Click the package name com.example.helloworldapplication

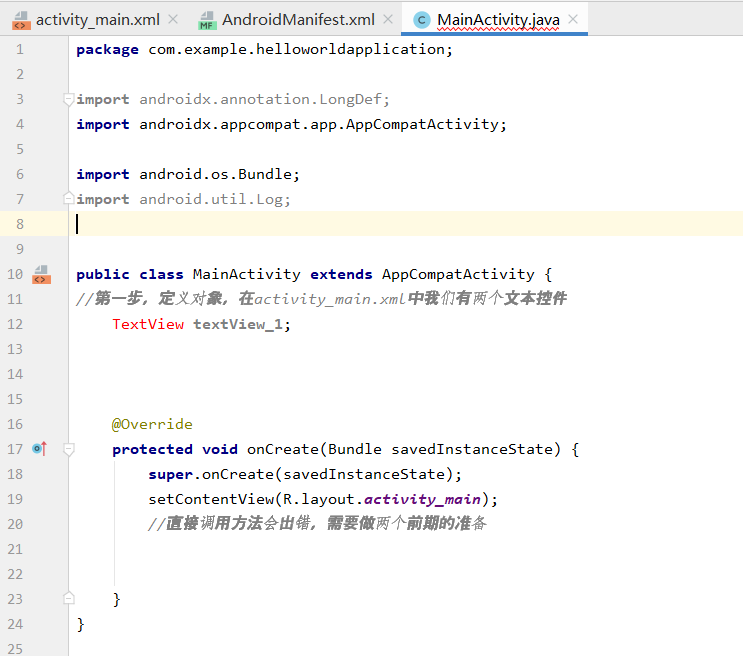coord(296,49)
